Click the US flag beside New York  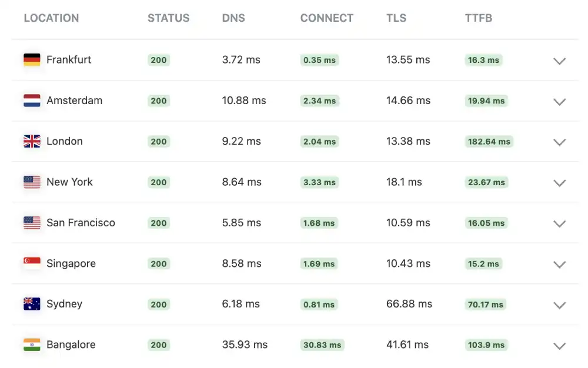tap(32, 182)
